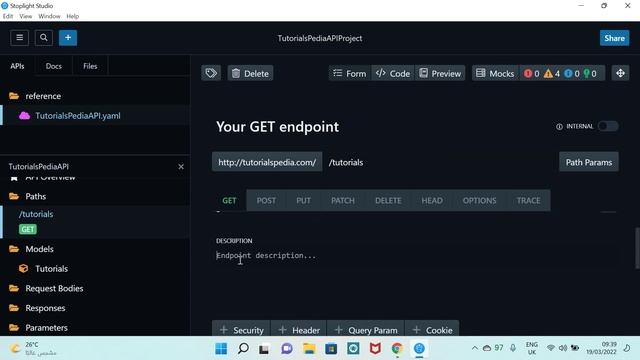The image size is (640, 360).
Task: Open the Edit menu
Action: 8,16
